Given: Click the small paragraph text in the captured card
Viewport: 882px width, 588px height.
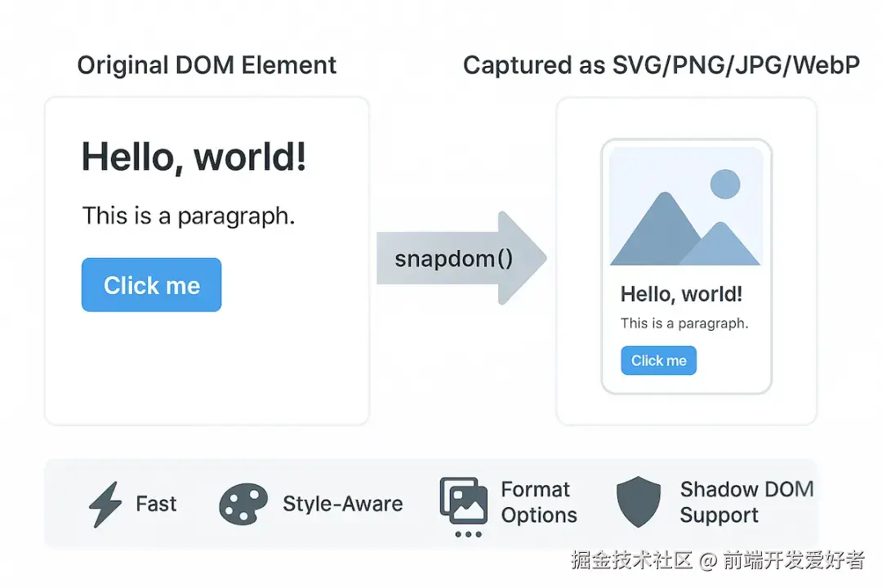Looking at the screenshot, I should coord(684,323).
